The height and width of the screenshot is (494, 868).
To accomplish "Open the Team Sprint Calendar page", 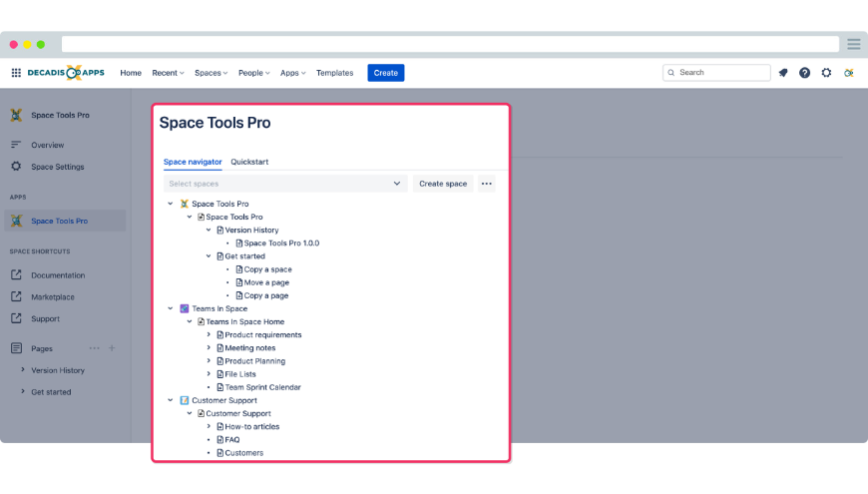I will click(263, 387).
